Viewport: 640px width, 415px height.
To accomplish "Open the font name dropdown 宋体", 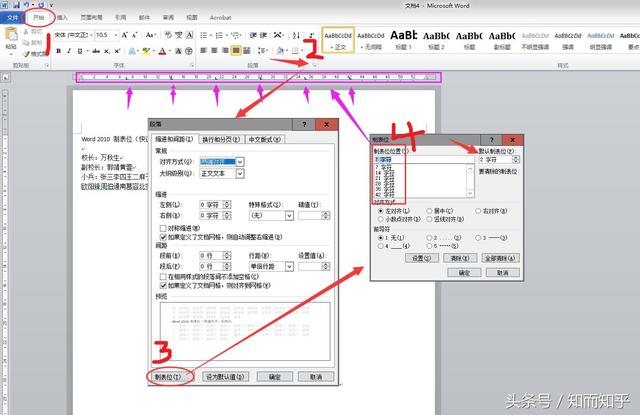I will pos(91,35).
